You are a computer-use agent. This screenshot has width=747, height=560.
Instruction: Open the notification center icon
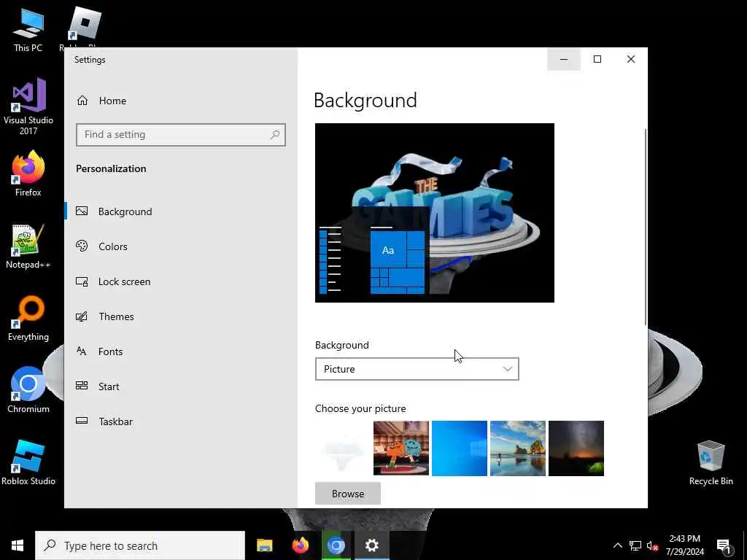pyautogui.click(x=724, y=545)
